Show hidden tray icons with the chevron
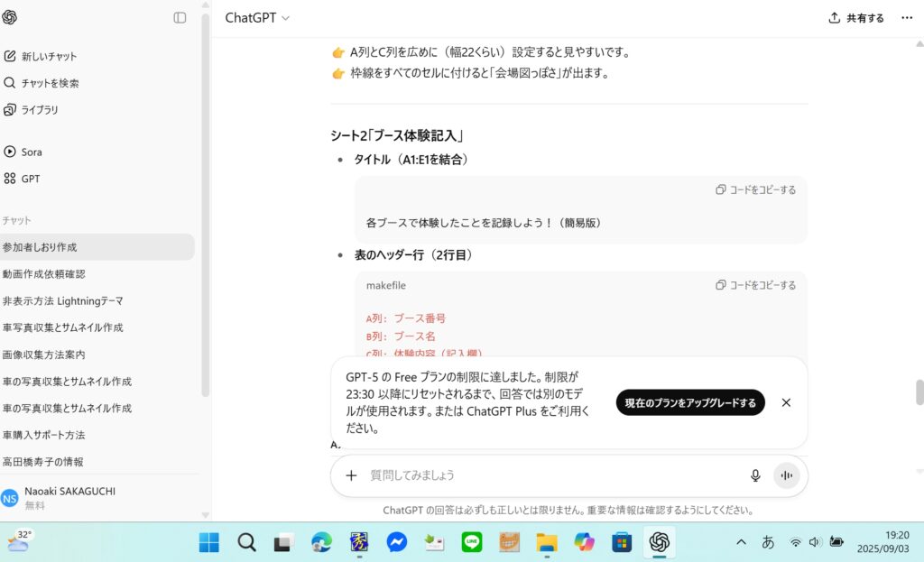Viewport: 924px width, 562px height. (742, 542)
